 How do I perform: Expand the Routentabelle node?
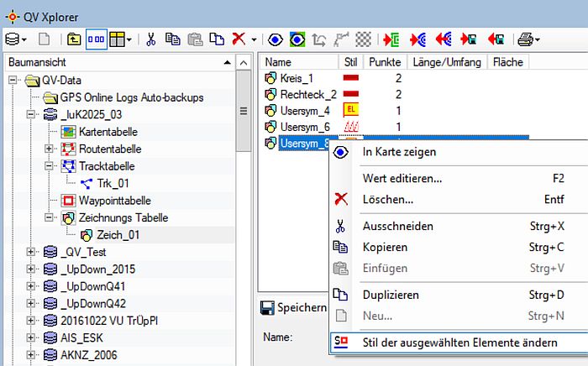[x=49, y=149]
